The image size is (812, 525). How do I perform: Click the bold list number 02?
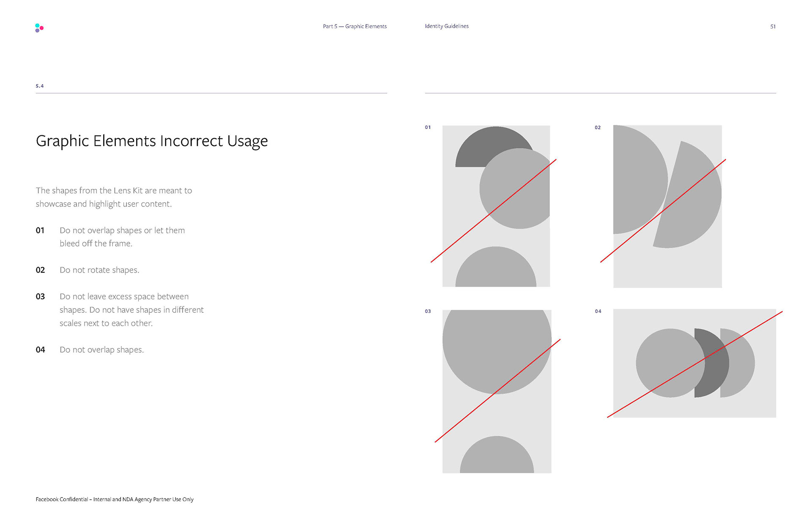40,270
